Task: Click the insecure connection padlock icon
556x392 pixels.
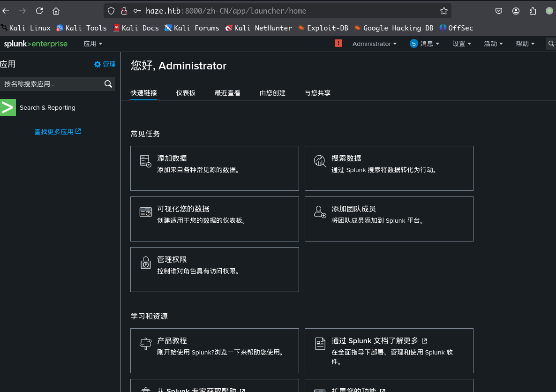Action: pyautogui.click(x=124, y=11)
